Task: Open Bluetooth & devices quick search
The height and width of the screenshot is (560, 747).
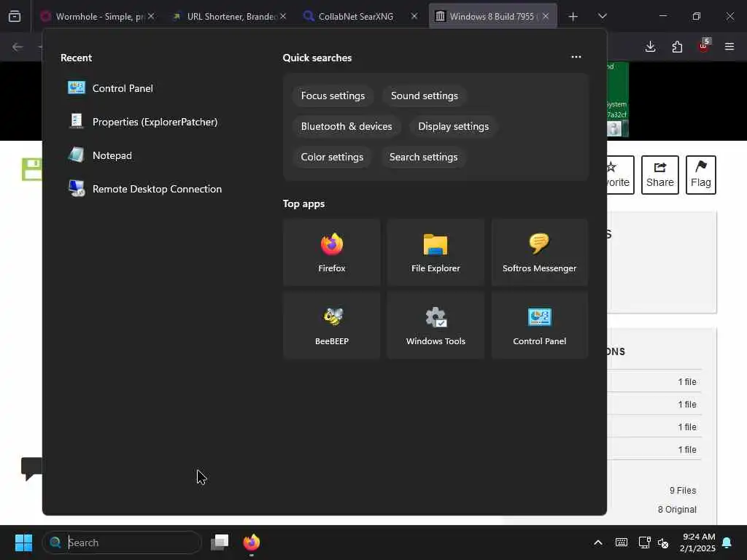Action: [x=347, y=126]
